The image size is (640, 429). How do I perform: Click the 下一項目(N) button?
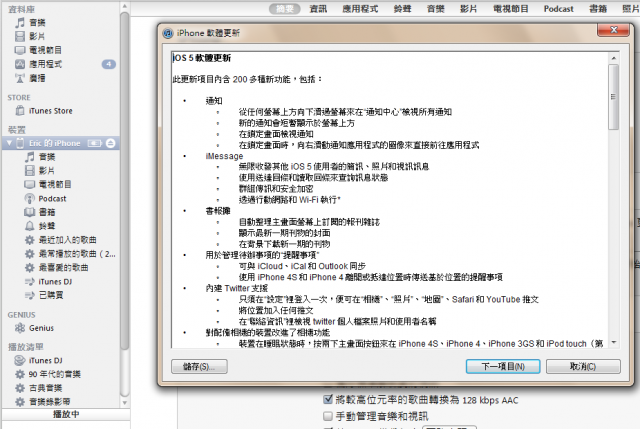point(503,367)
